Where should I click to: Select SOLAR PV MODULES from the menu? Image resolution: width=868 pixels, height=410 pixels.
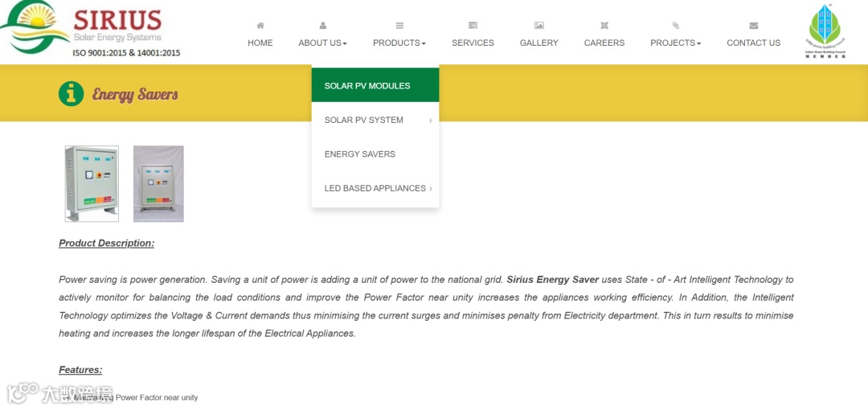(375, 85)
